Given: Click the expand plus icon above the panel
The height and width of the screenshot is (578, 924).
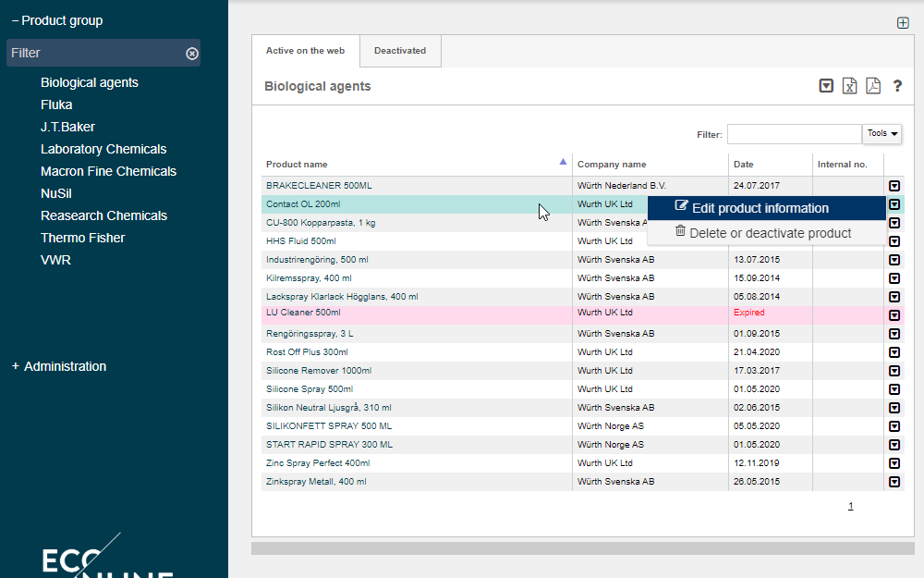Looking at the screenshot, I should (903, 23).
